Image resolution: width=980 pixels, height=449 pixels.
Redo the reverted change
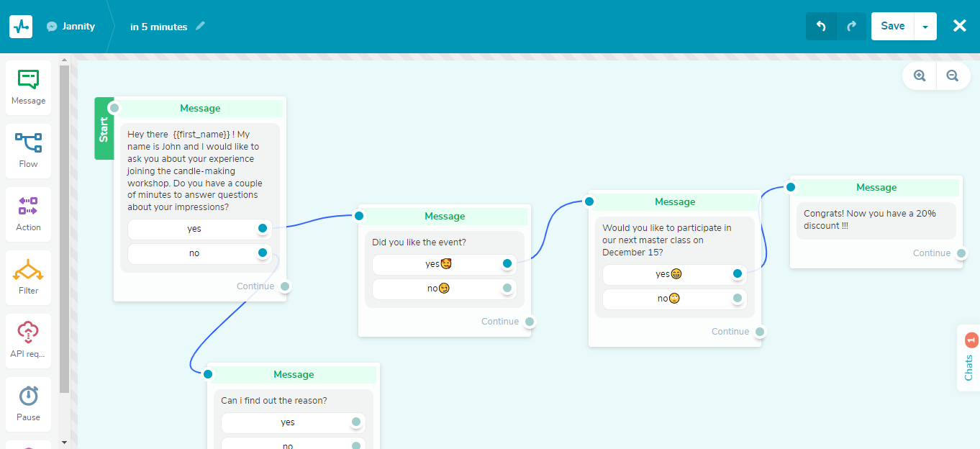[852, 25]
